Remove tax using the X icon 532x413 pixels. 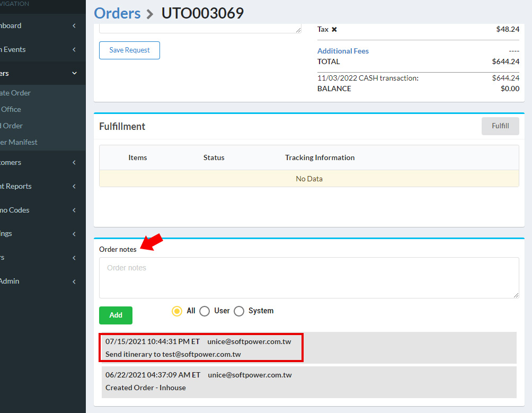(x=334, y=30)
